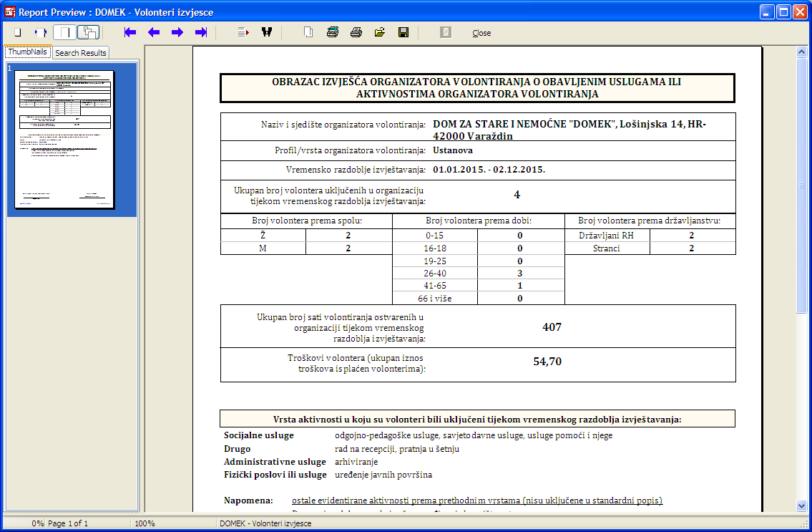
Task: Click the go to page icon
Action: click(243, 32)
